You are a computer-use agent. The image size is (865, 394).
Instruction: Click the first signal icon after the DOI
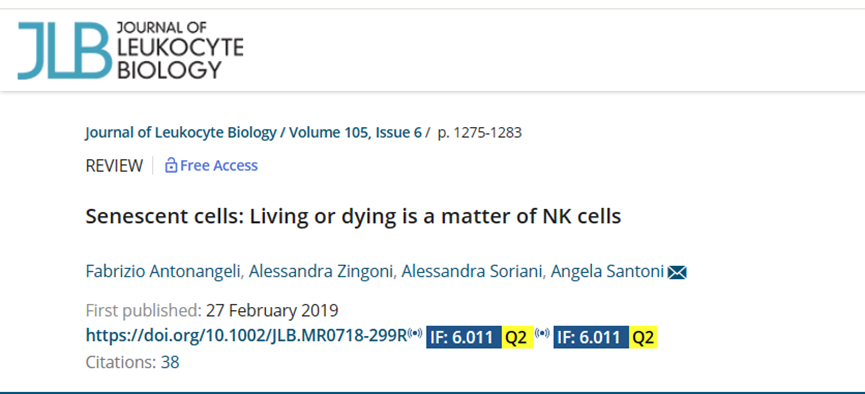click(x=417, y=333)
